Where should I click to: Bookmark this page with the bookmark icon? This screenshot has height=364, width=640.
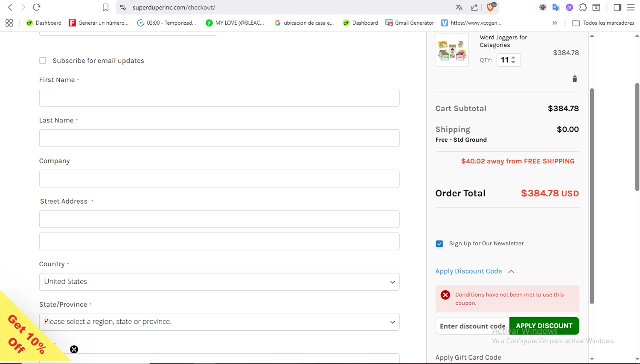105,7
